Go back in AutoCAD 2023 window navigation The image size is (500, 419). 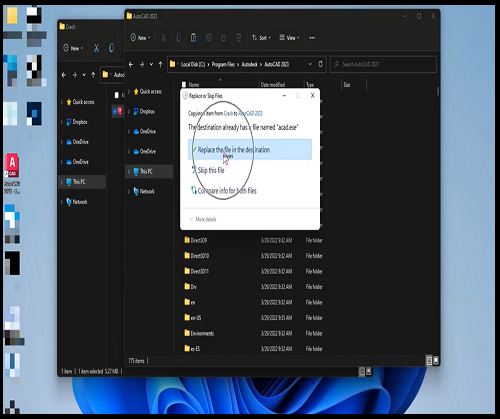(x=131, y=64)
